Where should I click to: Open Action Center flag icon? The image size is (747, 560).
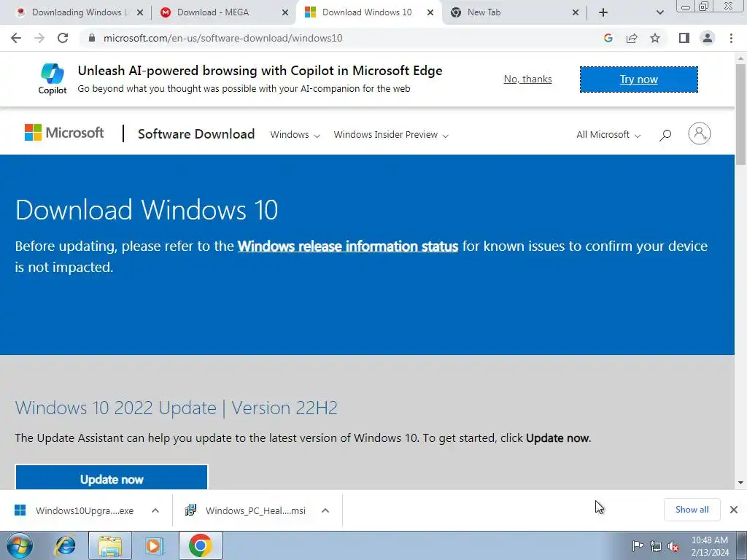click(x=637, y=546)
